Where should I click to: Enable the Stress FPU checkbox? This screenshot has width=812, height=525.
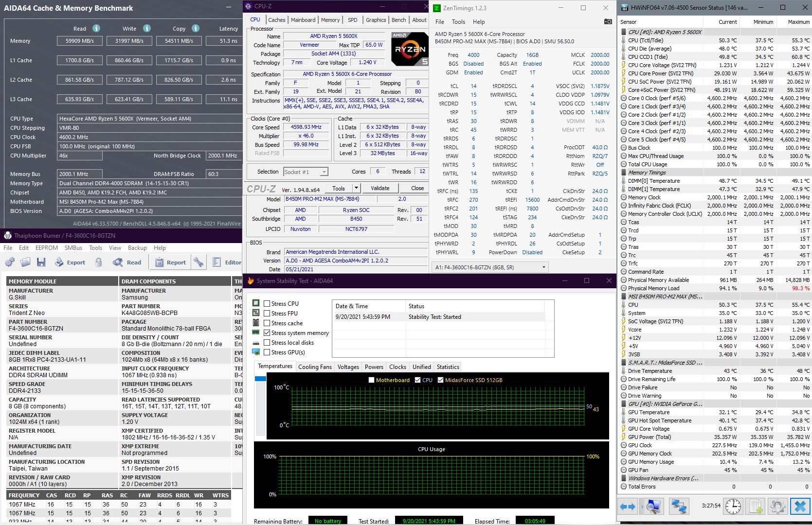click(267, 313)
